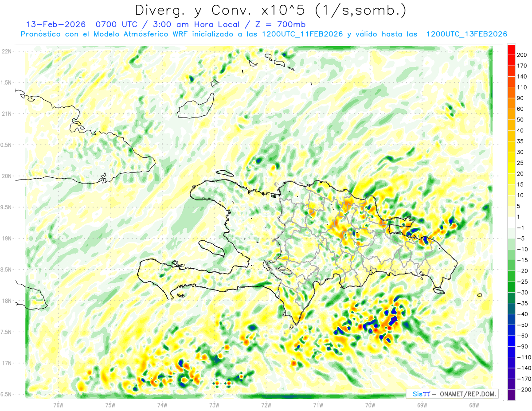Click the '17N' latitude label
The height and width of the screenshot is (411, 532).
tap(7, 363)
